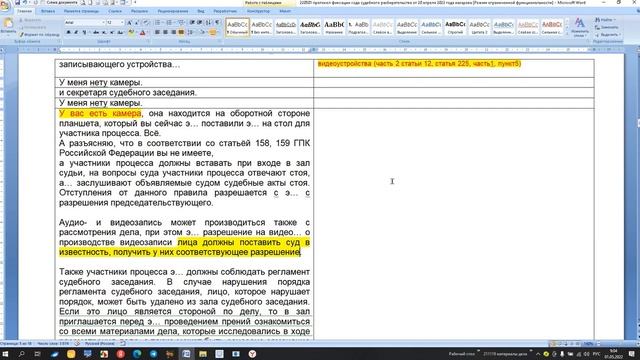Click Shrink Font icon
Image resolution: width=640 pixels, height=360 pixels.
coord(137,22)
